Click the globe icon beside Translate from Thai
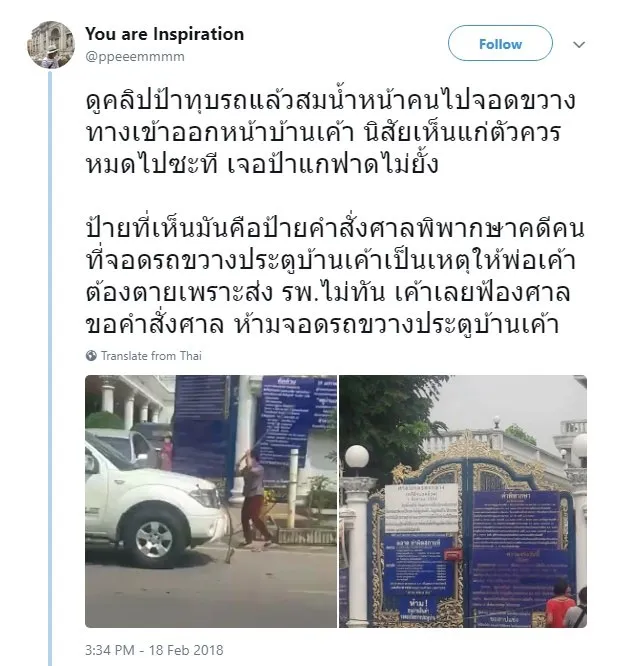 point(91,356)
